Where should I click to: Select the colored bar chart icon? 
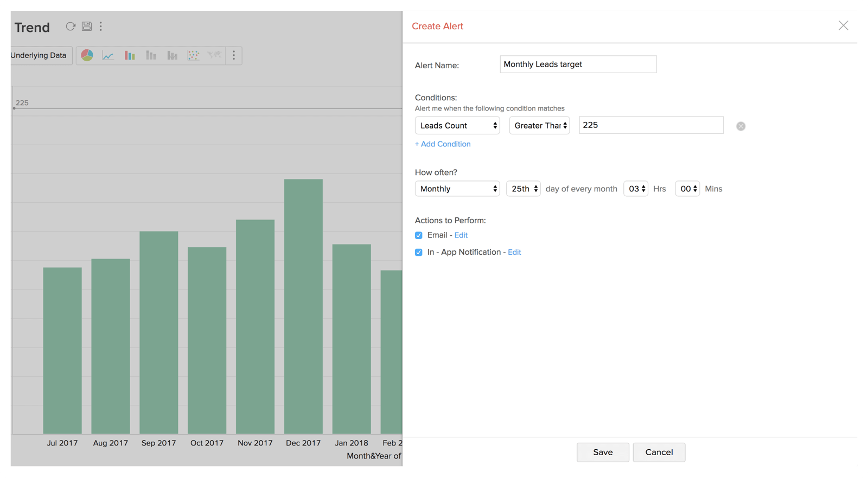coord(130,55)
